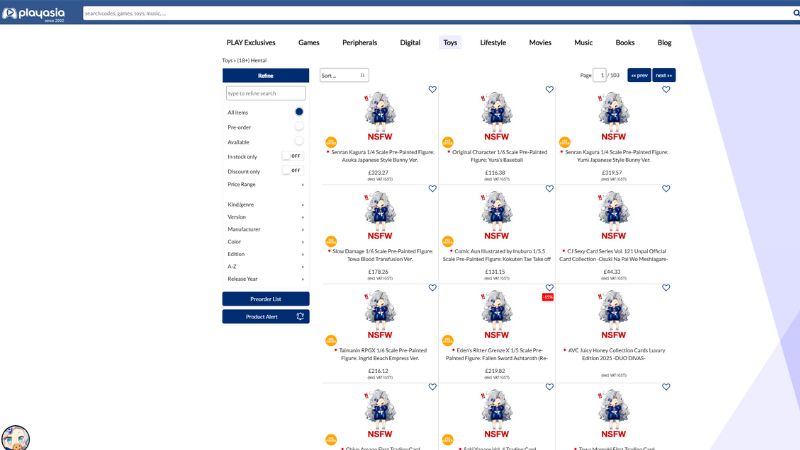
Task: Click the Refine button
Action: (265, 76)
